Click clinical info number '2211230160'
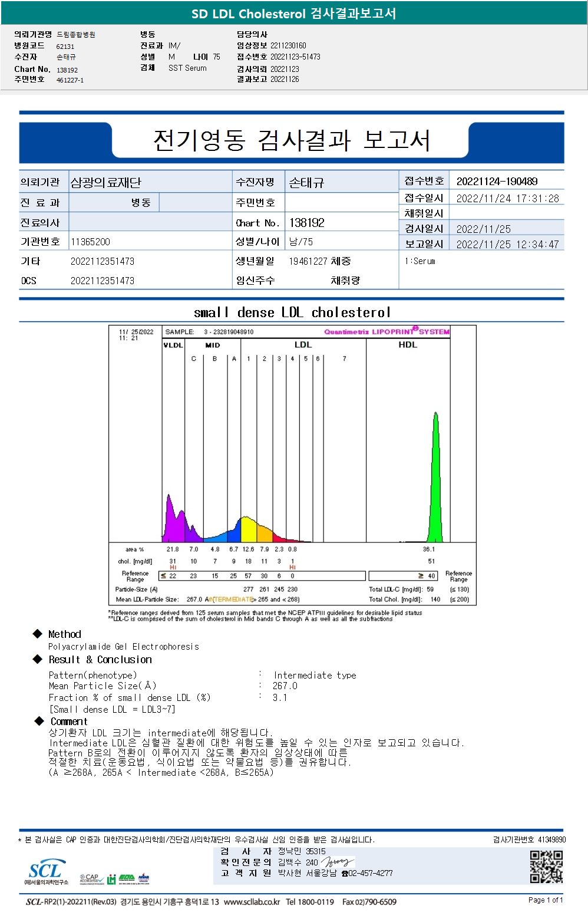 click(x=288, y=45)
